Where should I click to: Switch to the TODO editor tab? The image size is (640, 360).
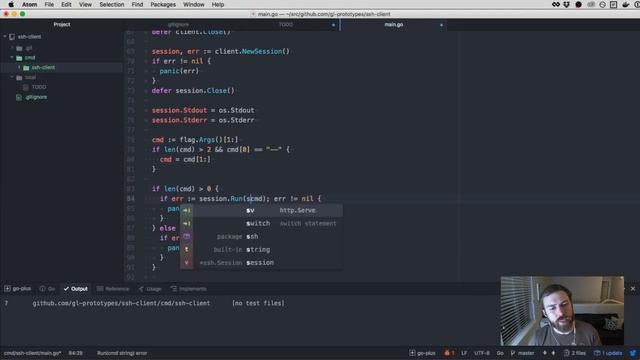(x=286, y=24)
